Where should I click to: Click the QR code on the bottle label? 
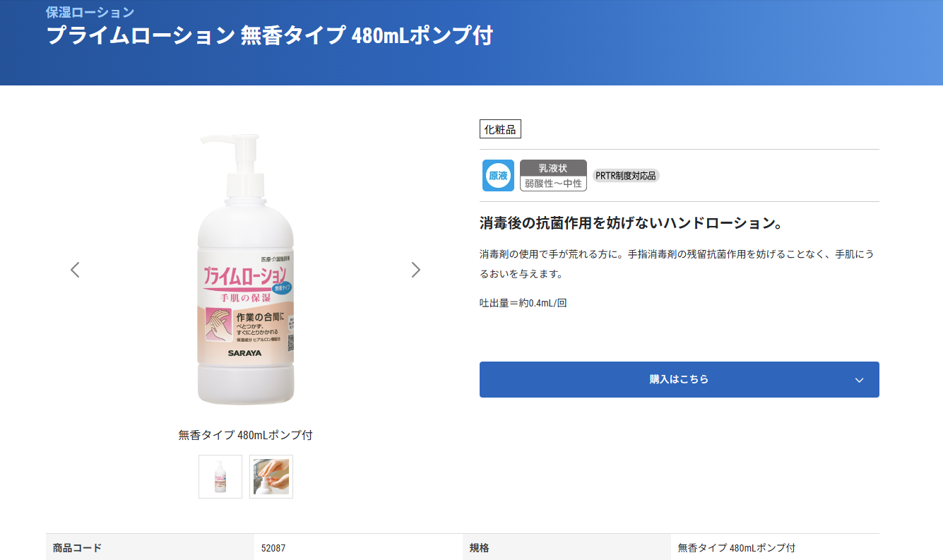coord(290,342)
